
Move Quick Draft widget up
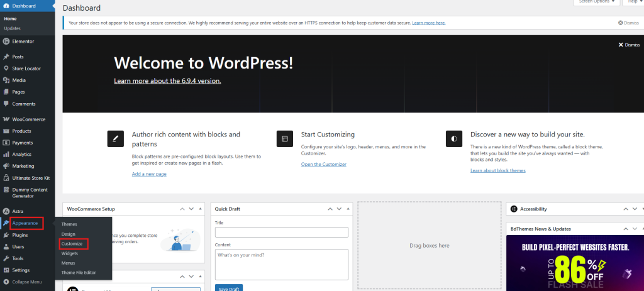(330, 209)
